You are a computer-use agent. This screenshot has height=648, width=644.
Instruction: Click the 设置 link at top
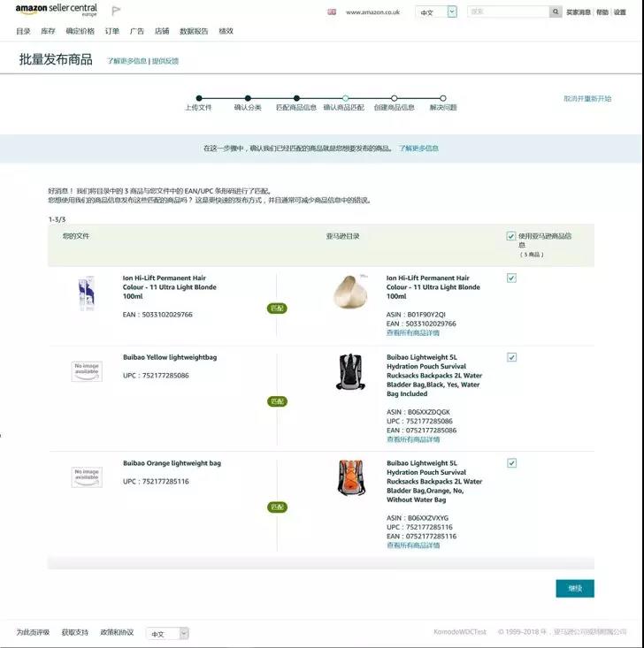619,12
